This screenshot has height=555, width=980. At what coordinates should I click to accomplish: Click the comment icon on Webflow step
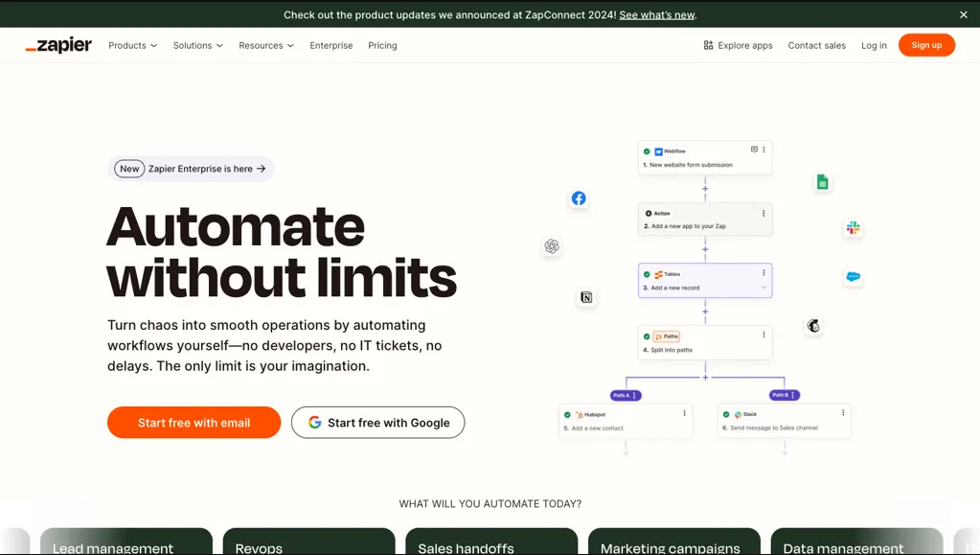(x=754, y=150)
